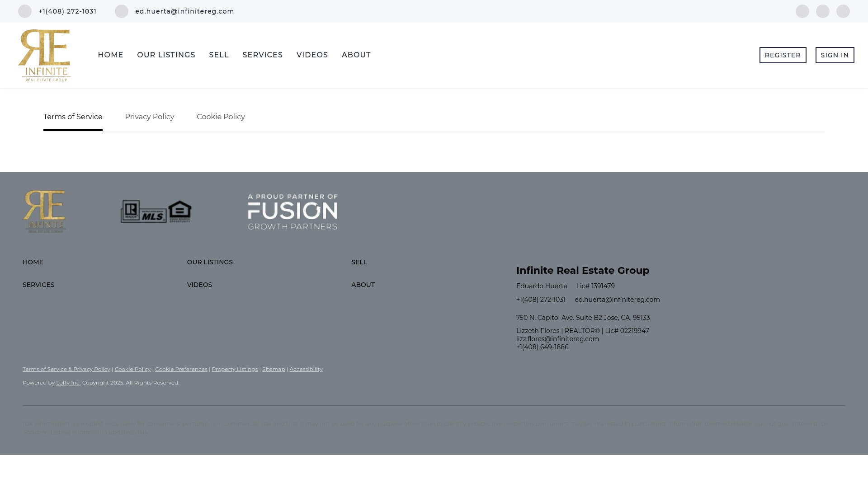Click the REGISTER button
Image resolution: width=868 pixels, height=488 pixels.
pyautogui.click(x=783, y=55)
